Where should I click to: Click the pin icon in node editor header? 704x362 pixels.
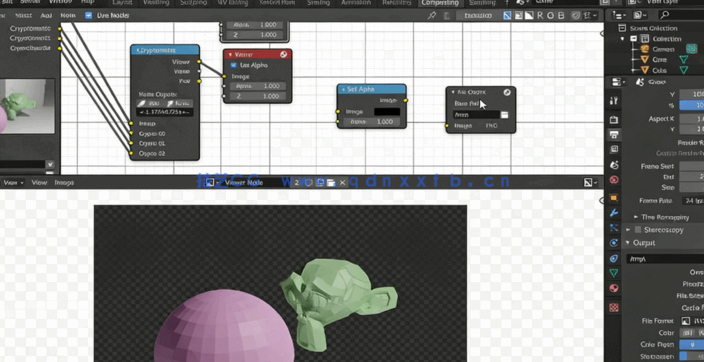pyautogui.click(x=432, y=16)
